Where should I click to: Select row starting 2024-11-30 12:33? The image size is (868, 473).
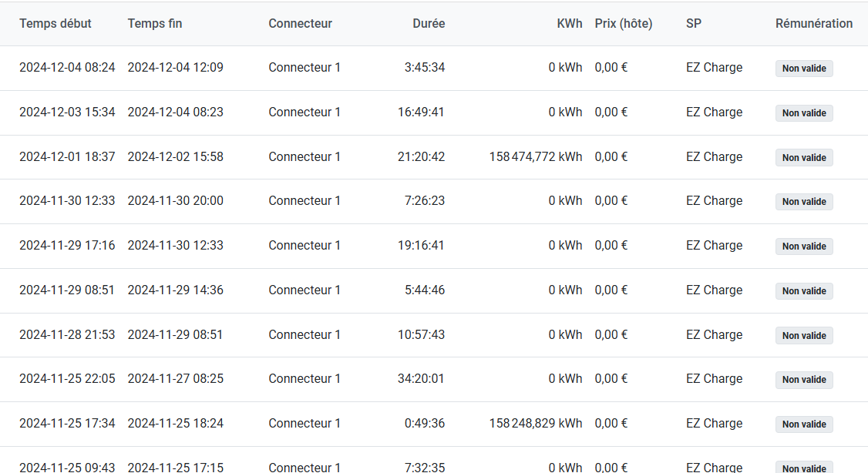[67, 201]
